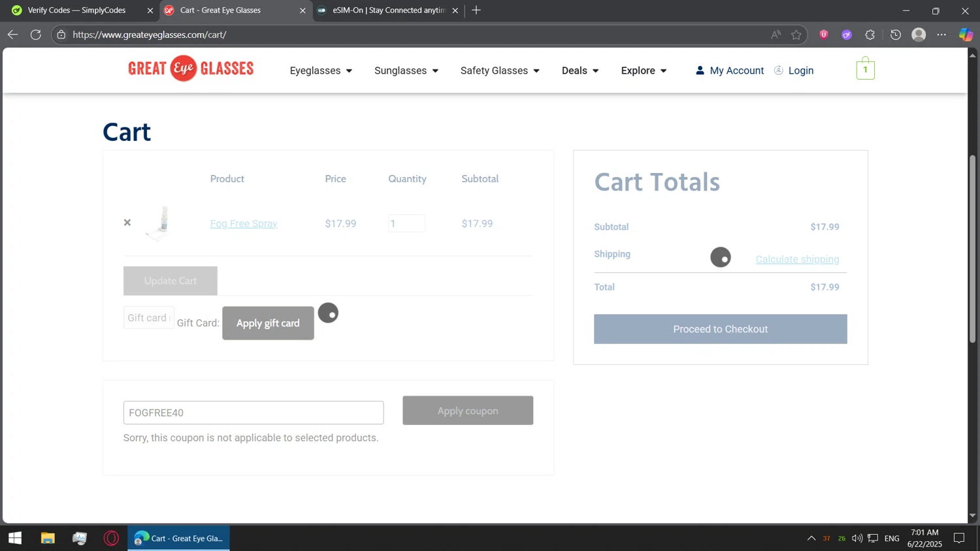The image size is (980, 551).
Task: Click the browser back arrow
Action: point(12,35)
